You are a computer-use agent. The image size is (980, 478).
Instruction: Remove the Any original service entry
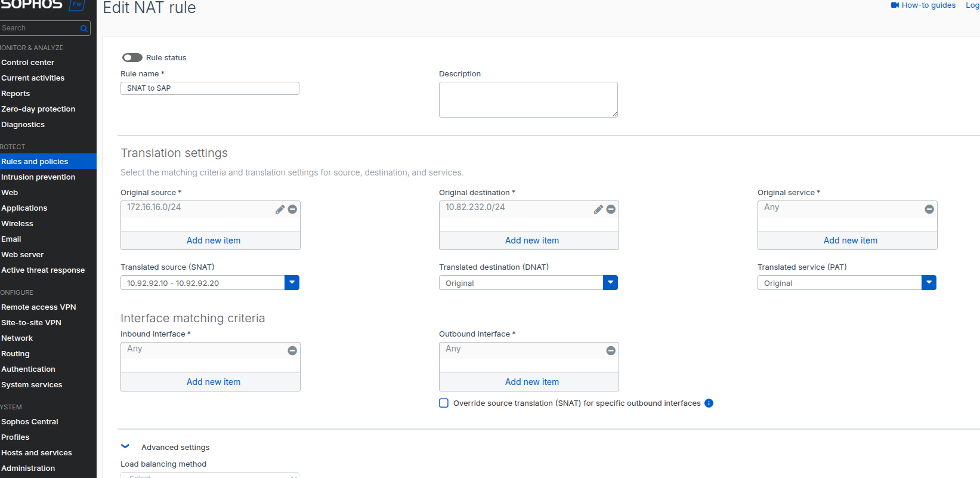tap(929, 209)
